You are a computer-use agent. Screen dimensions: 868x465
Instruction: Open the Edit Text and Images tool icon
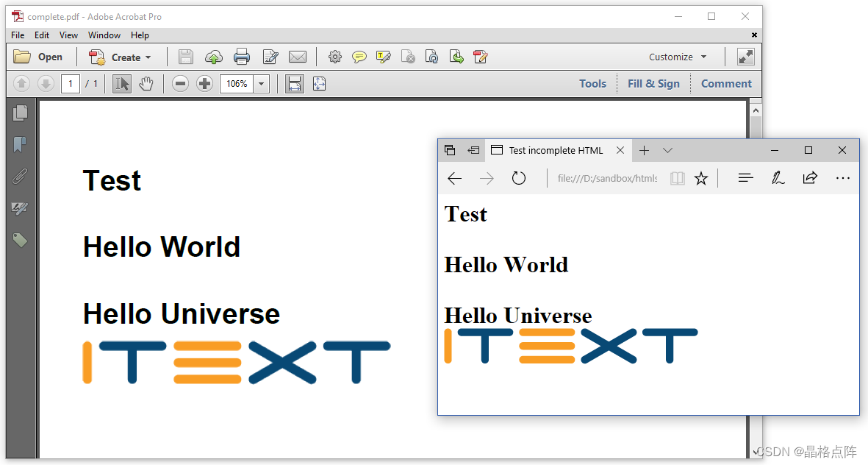(270, 57)
